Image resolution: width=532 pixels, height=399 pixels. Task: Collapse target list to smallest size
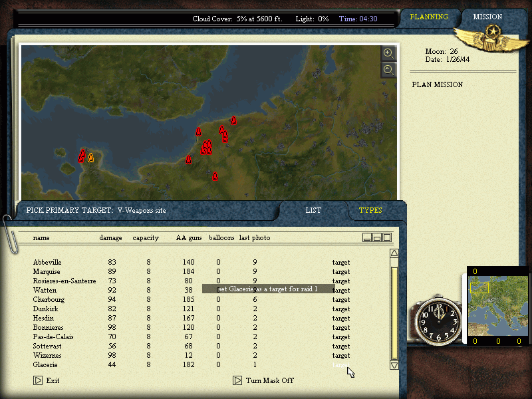(x=367, y=237)
